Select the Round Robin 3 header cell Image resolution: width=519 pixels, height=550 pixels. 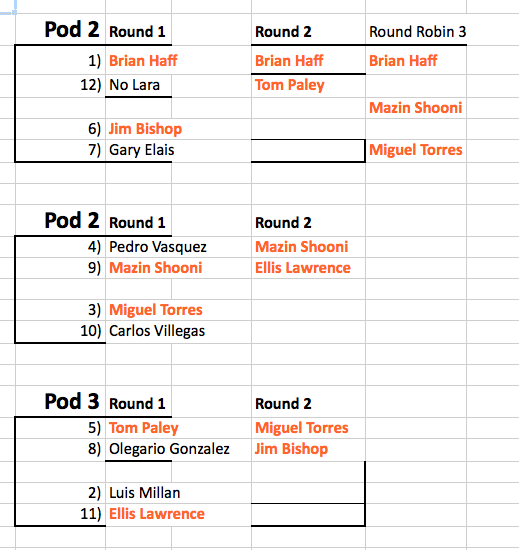[x=417, y=32]
